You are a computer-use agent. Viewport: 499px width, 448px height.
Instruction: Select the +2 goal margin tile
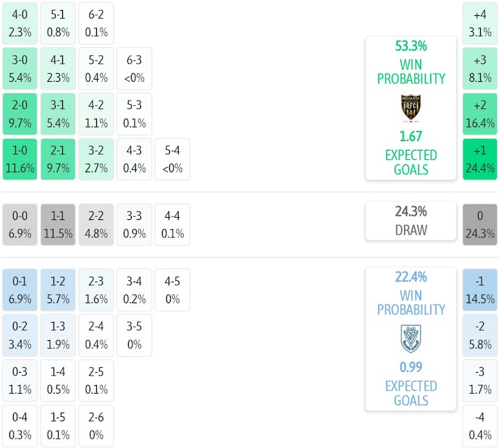click(x=479, y=114)
